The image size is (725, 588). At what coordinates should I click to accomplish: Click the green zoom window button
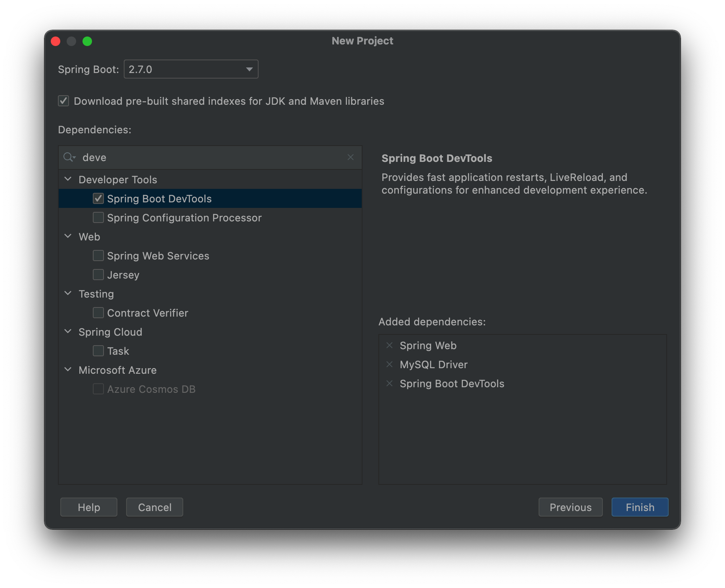[87, 41]
